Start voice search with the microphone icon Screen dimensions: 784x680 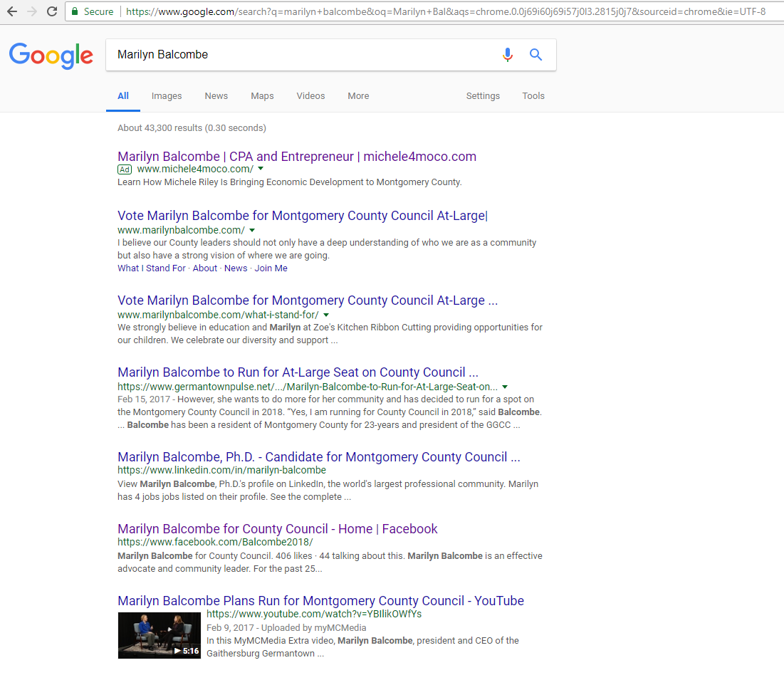[x=508, y=55]
